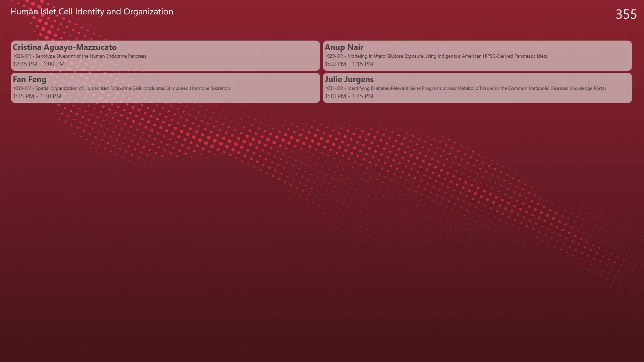Open Cristina Aguayo-Mazzucato speaker card
This screenshot has width=644, height=362.
click(165, 56)
